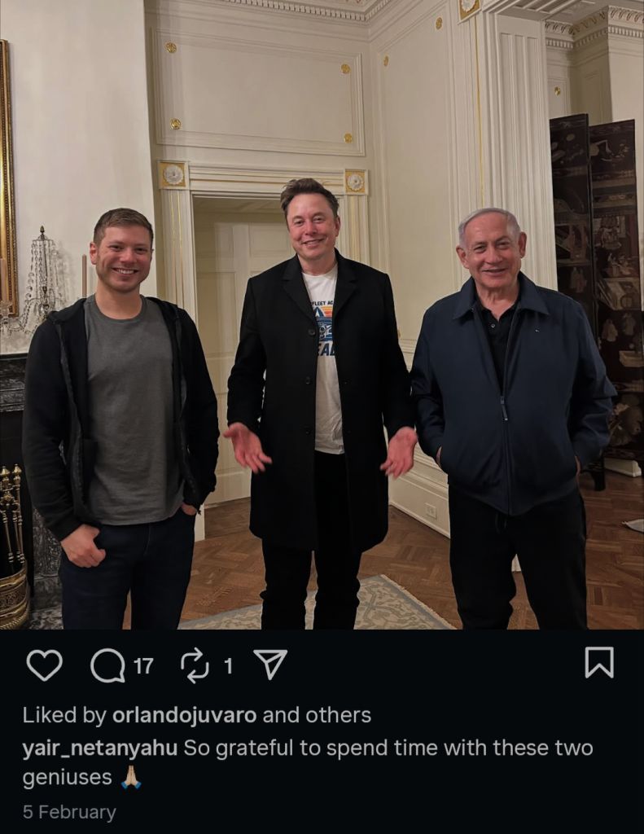The width and height of the screenshot is (644, 834).
Task: Click the Liked by text
Action: (x=65, y=715)
